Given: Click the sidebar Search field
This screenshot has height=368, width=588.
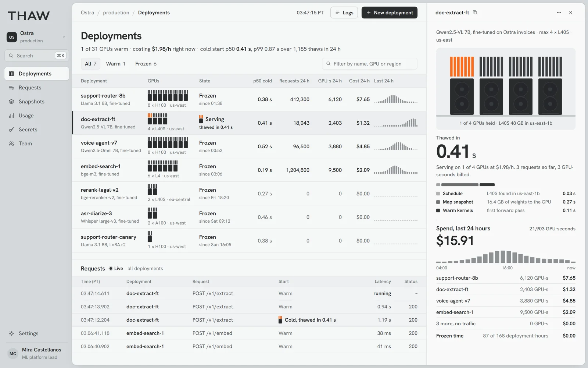Looking at the screenshot, I should 37,56.
